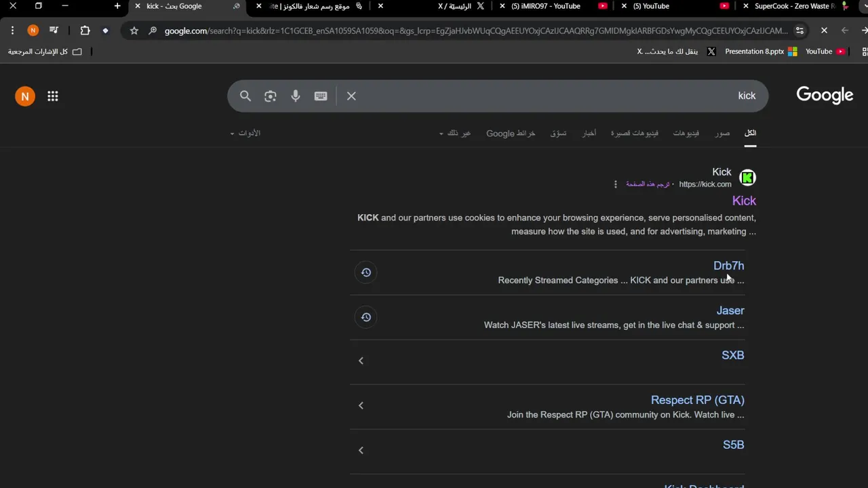Click history icon beside Drb7h result

366,272
